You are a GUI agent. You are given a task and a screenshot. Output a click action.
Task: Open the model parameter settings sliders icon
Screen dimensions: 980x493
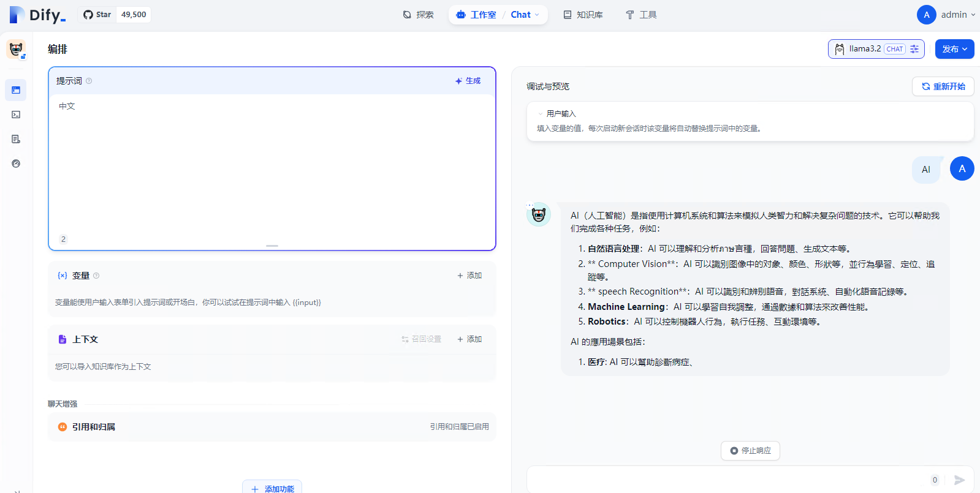click(914, 49)
